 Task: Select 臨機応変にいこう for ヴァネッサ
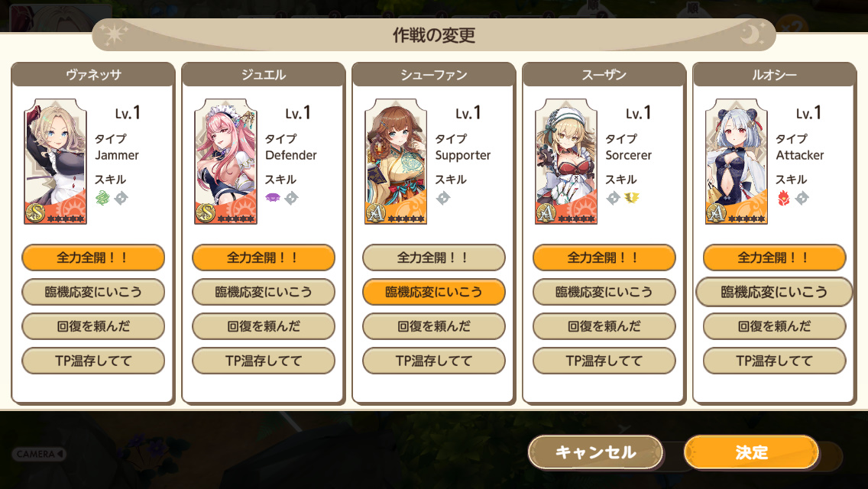coord(93,292)
